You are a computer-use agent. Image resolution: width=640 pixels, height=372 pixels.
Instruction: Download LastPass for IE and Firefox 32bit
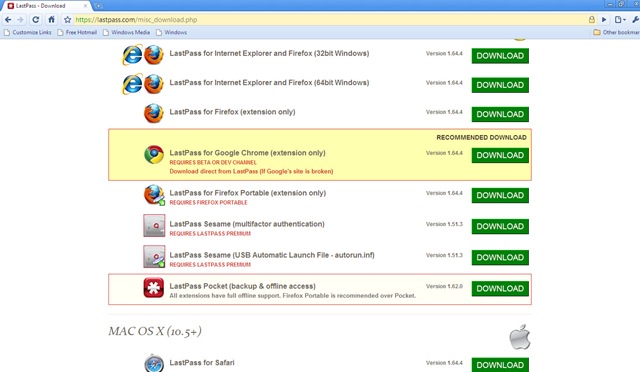(x=500, y=56)
